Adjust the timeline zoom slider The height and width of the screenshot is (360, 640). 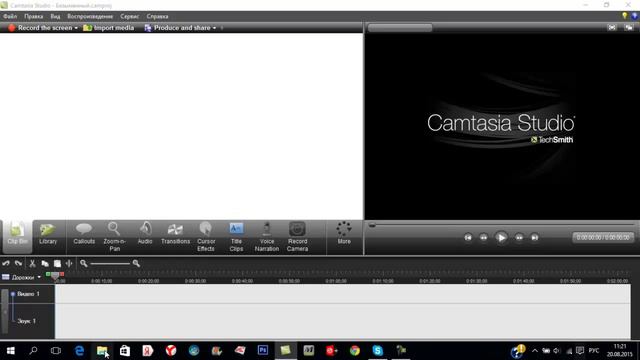110,264
